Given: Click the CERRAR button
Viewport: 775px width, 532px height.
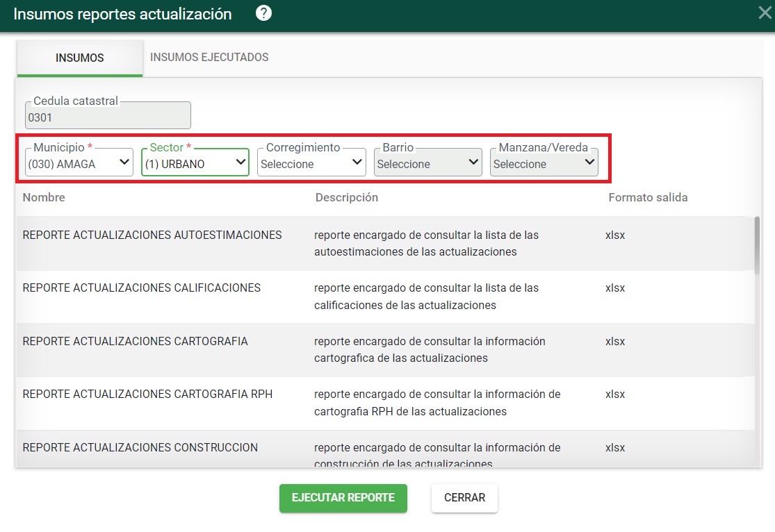Looking at the screenshot, I should click(x=464, y=498).
